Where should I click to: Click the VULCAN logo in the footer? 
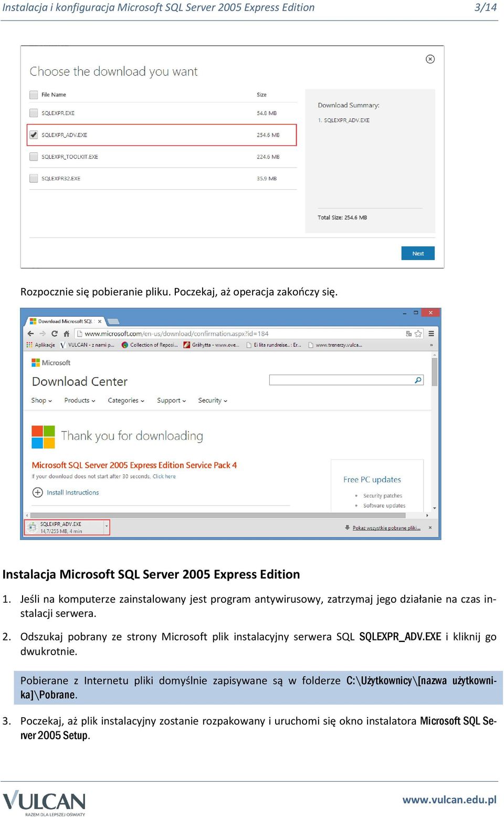coord(44,803)
